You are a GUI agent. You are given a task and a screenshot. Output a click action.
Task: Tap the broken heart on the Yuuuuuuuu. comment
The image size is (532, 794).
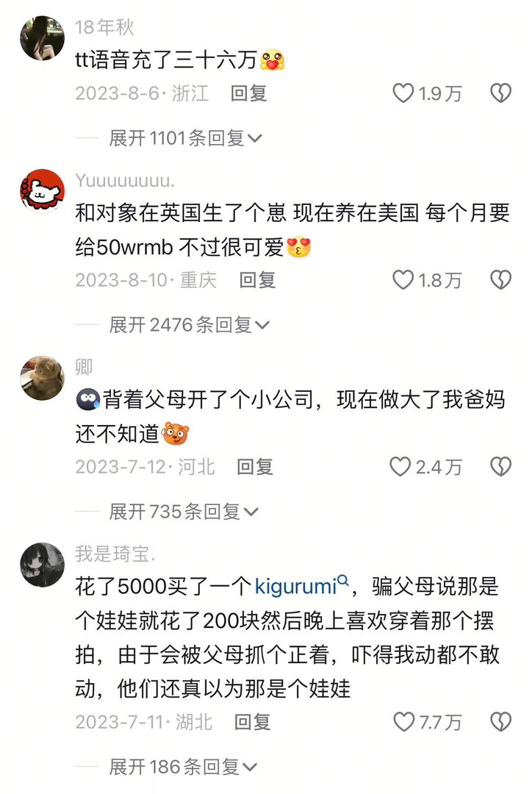(500, 280)
